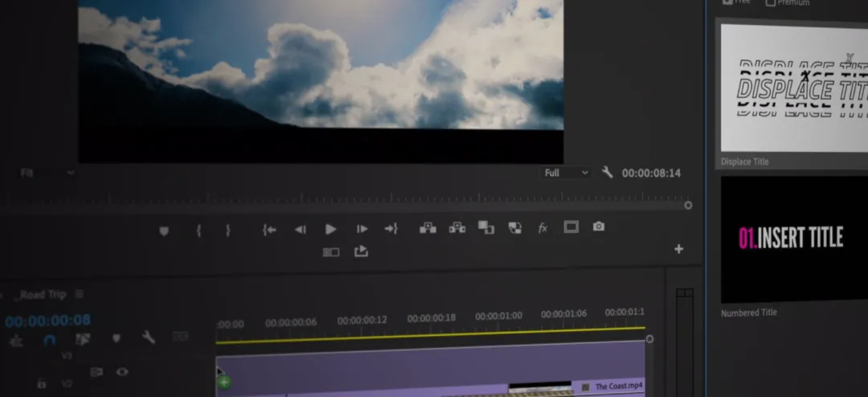Toggle the safe margins rectangle icon
This screenshot has width=868, height=397.
point(571,227)
